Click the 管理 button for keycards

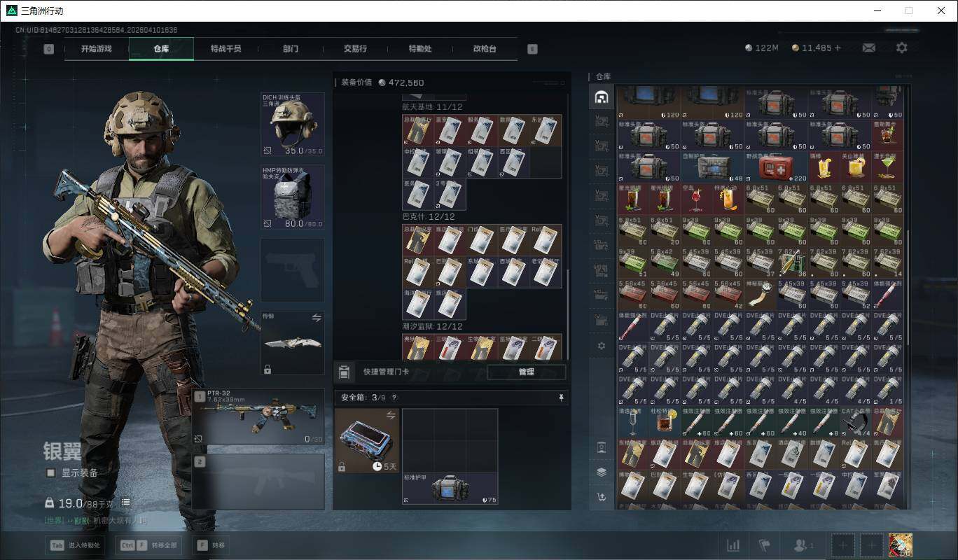pyautogui.click(x=527, y=372)
